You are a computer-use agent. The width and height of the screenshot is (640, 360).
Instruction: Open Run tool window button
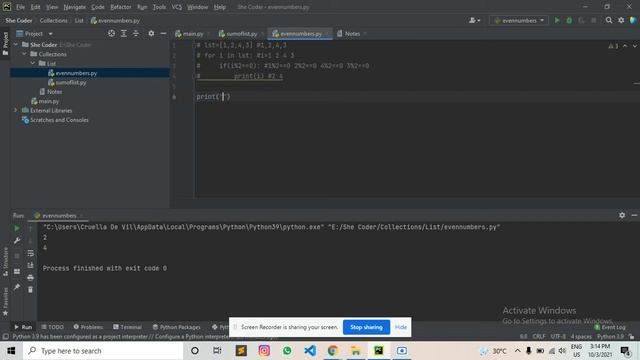coord(23,327)
